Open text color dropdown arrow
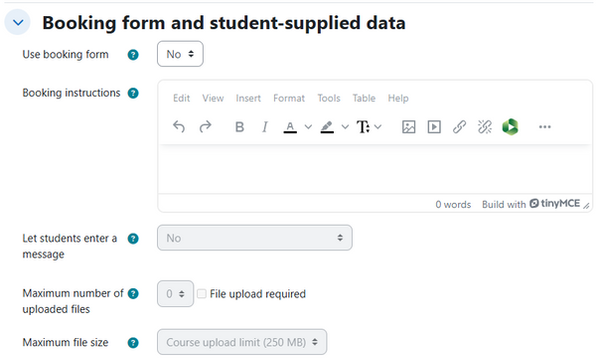The image size is (600, 362). tap(308, 127)
